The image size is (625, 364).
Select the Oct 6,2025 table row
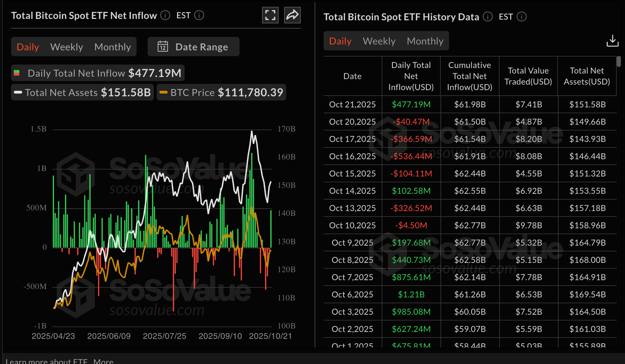coord(470,294)
